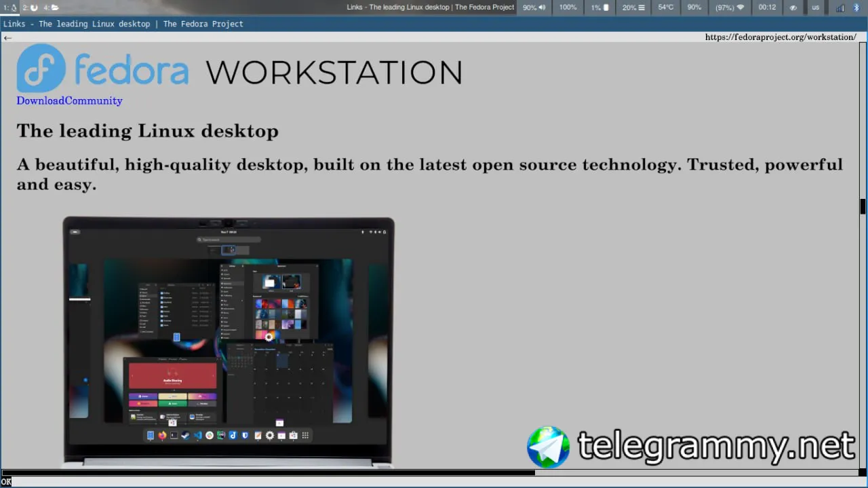Viewport: 868px width, 488px height.
Task: Switch to workspace 1 in the bar
Action: (10, 7)
